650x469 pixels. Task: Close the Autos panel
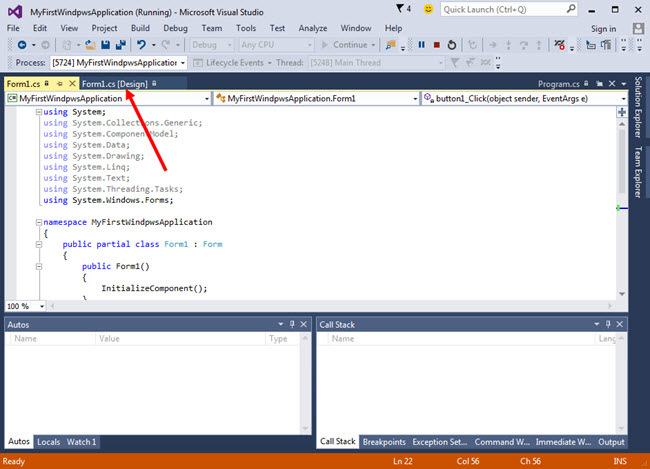coord(304,324)
